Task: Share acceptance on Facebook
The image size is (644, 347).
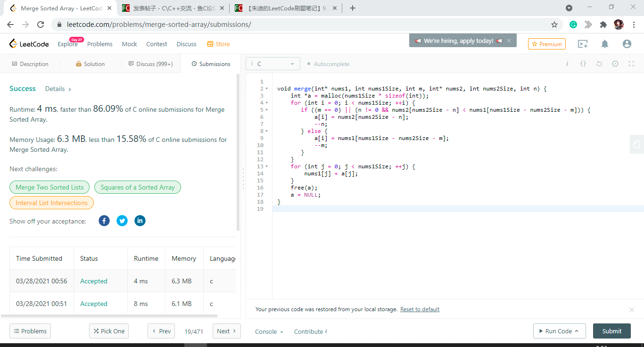Action: [x=104, y=221]
